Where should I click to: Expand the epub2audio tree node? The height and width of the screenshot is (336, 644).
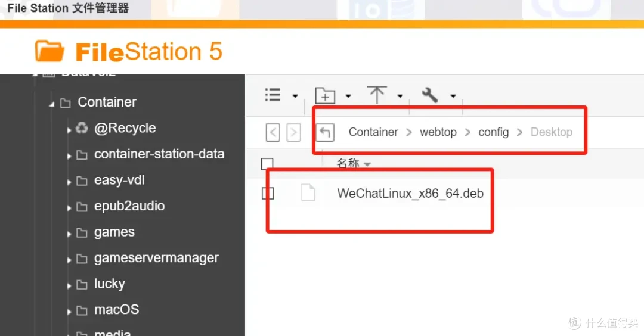tap(69, 208)
